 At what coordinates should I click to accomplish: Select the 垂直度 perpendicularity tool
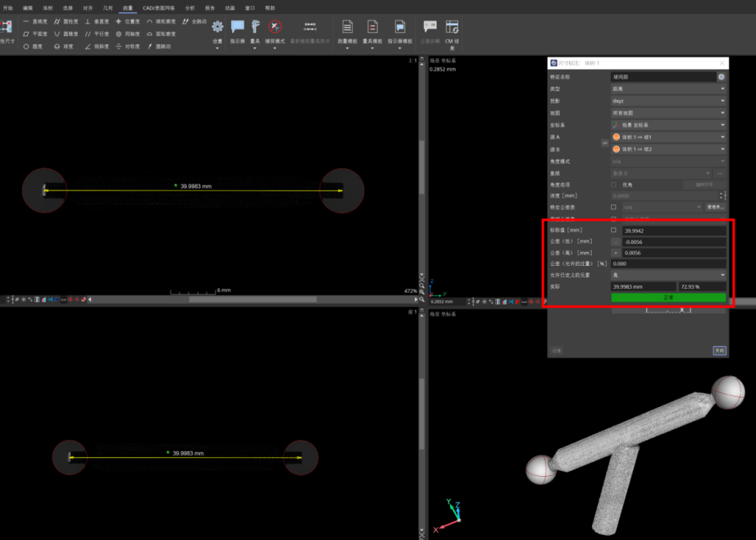pos(97,21)
